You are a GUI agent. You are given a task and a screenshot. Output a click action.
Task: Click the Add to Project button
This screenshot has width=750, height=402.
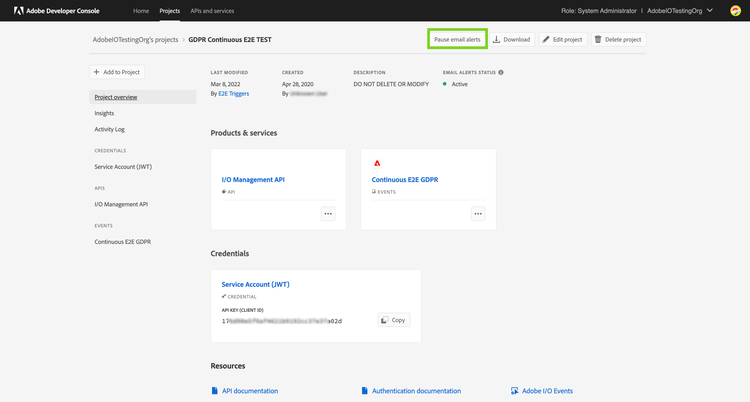117,72
